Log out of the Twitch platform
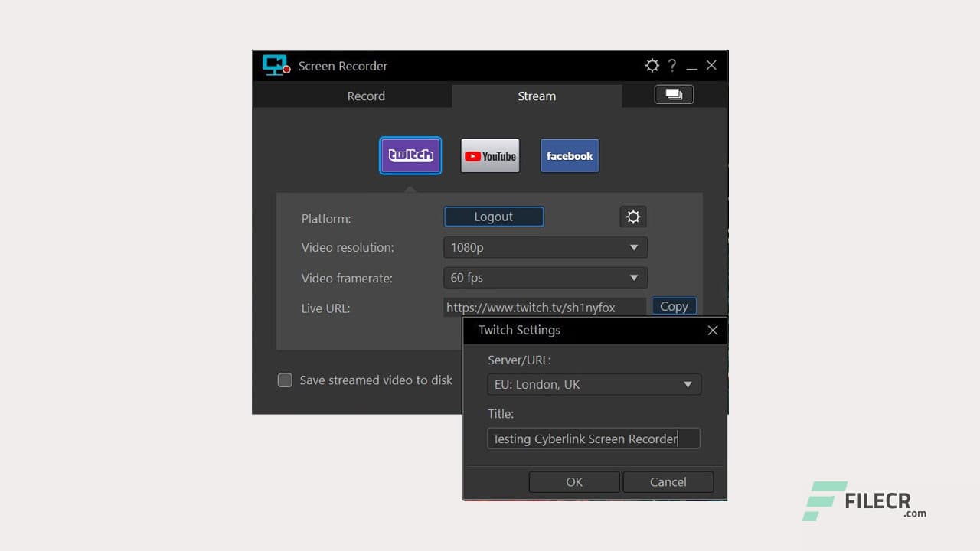Image resolution: width=980 pixels, height=551 pixels. pyautogui.click(x=493, y=217)
